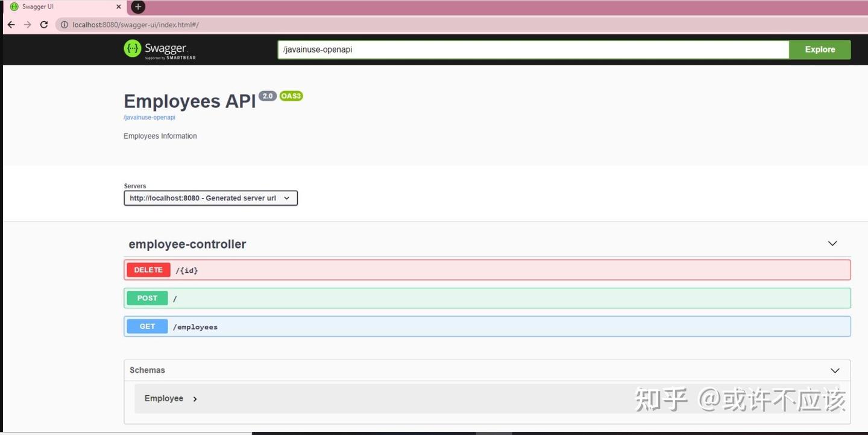Click the OAS3 badge next to the title
The image size is (868, 435).
(291, 95)
